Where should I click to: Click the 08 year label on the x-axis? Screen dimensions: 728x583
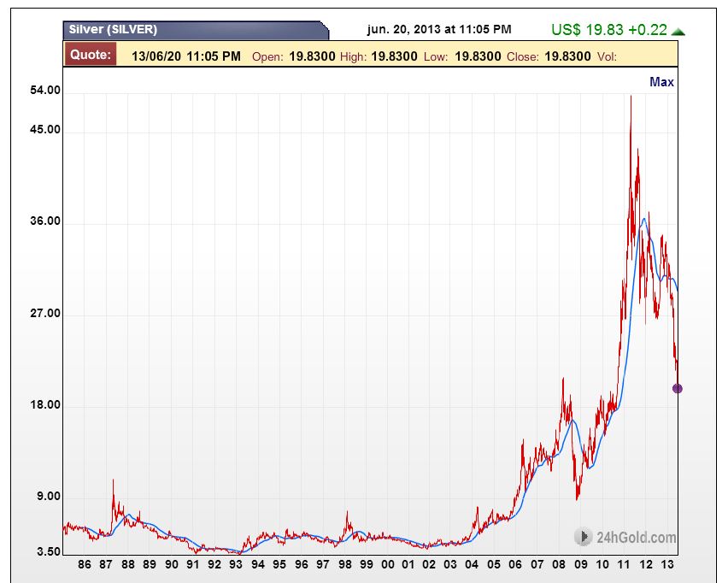pos(561,566)
